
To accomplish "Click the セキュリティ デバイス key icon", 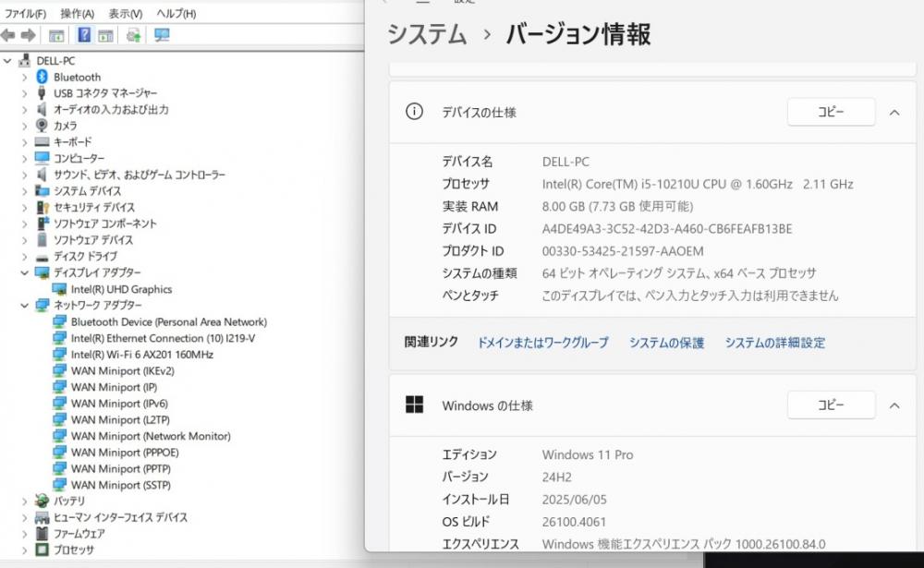I will tap(43, 208).
